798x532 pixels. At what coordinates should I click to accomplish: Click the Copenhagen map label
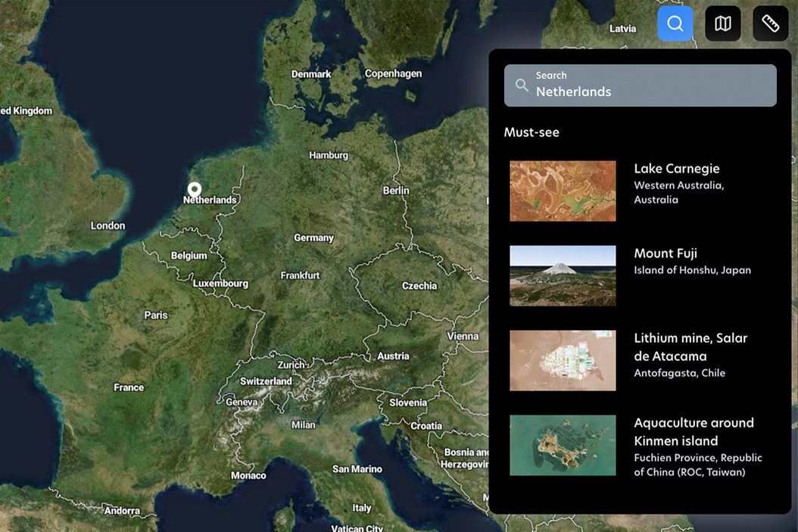393,73
